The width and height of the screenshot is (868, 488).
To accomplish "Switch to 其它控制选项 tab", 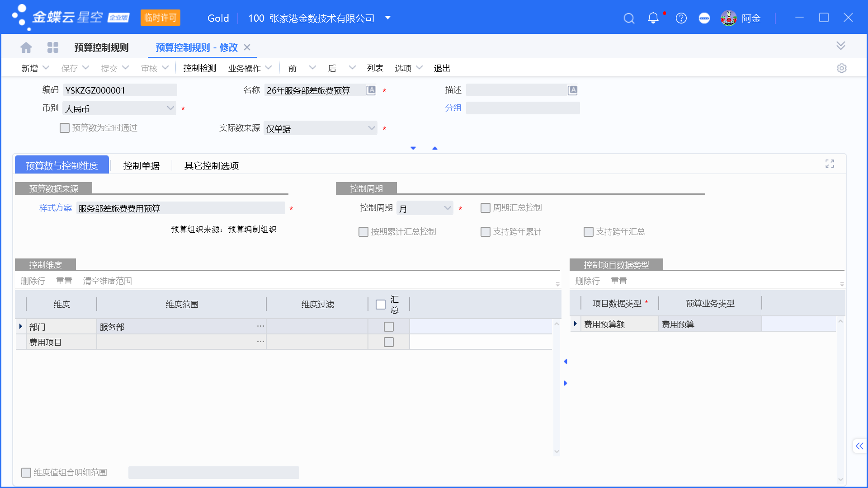I will [211, 166].
